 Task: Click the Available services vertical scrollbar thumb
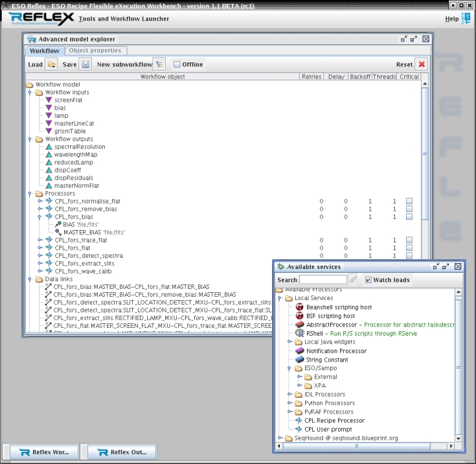[459, 367]
